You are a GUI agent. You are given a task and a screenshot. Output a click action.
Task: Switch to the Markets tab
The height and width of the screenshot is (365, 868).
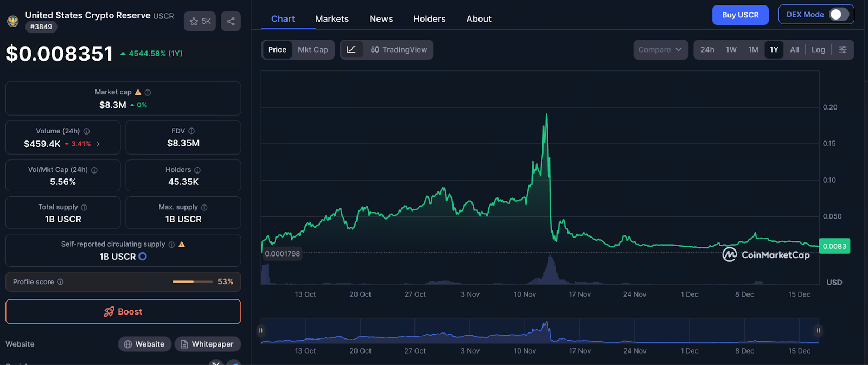[331, 19]
